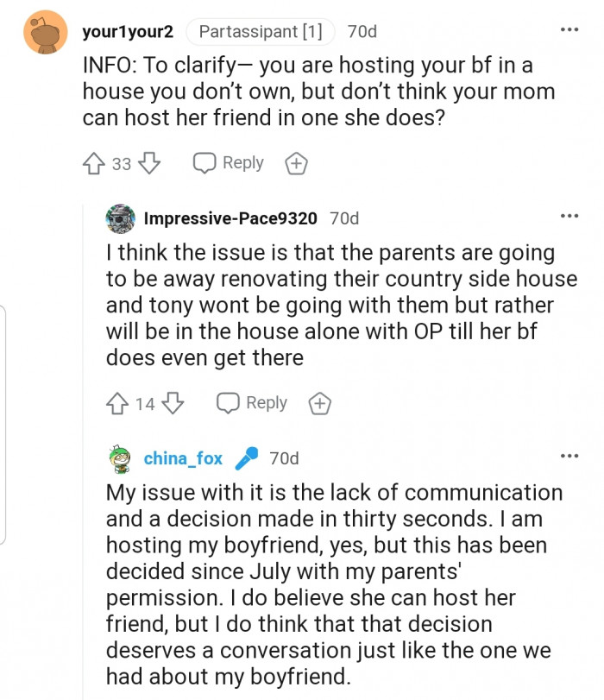Open the overflow menu on your1your2's comment
Viewport: 604px width, 700px height.
(569, 28)
